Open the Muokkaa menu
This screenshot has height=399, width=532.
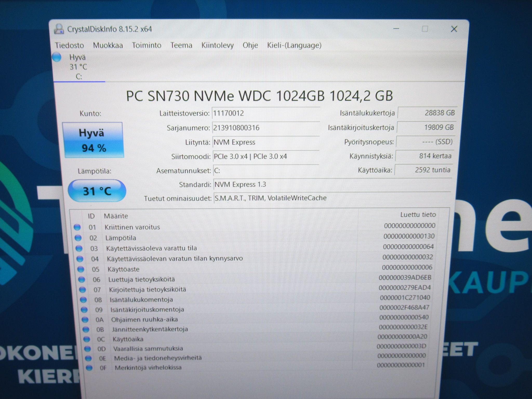pyautogui.click(x=108, y=45)
